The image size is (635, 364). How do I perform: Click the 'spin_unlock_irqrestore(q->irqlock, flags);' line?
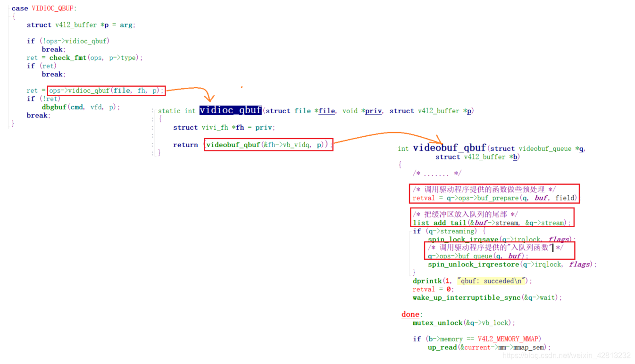[512, 265]
